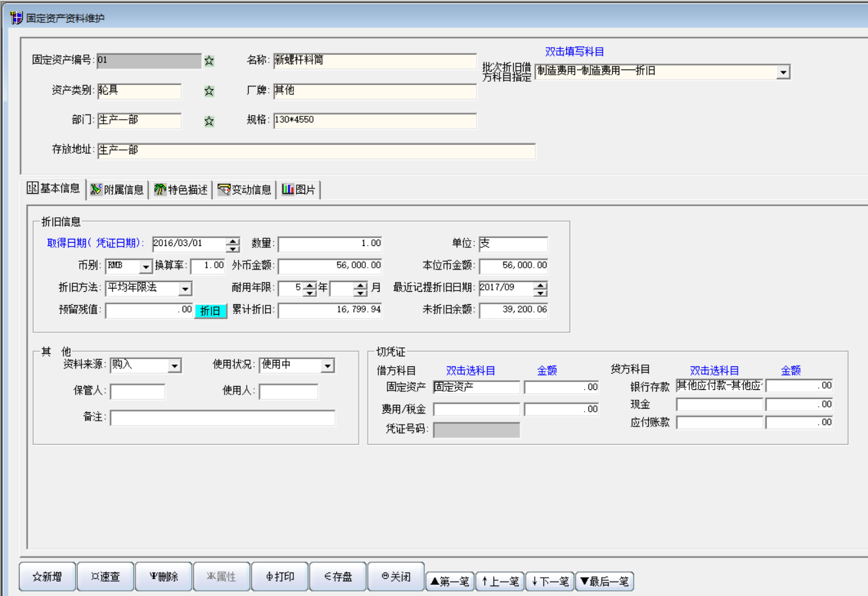
Task: Click the 名称 input field
Action: click(375, 61)
